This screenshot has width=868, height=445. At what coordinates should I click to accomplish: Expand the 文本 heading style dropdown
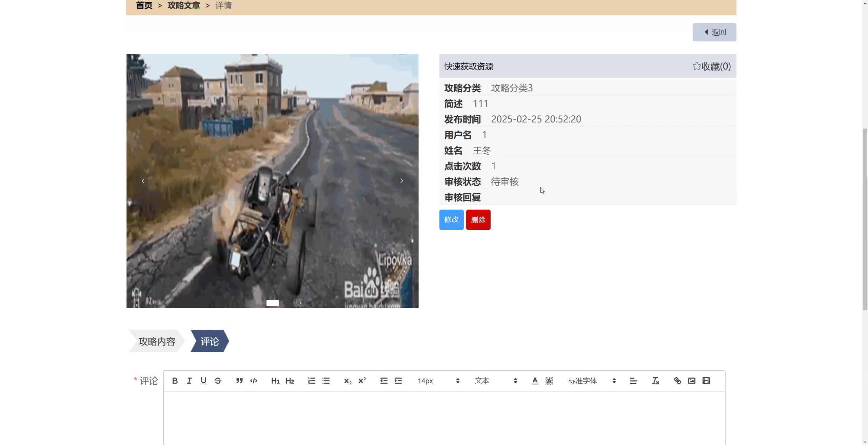[496, 381]
